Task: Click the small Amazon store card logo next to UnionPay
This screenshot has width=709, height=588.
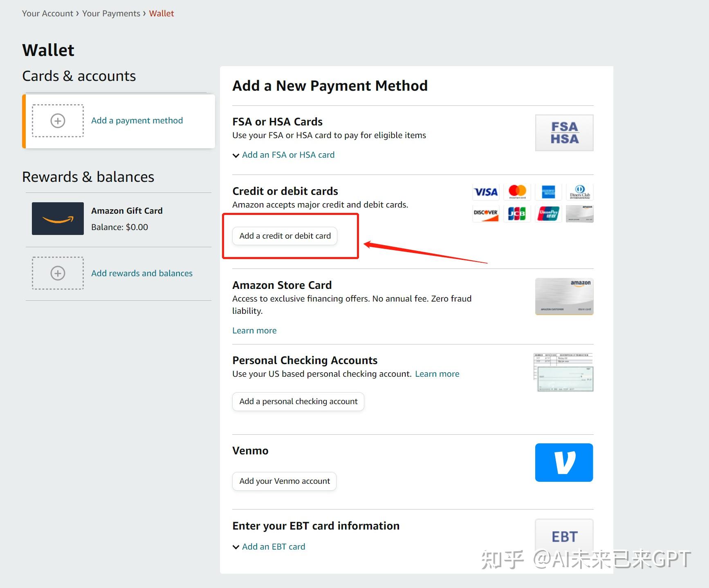Action: (580, 214)
